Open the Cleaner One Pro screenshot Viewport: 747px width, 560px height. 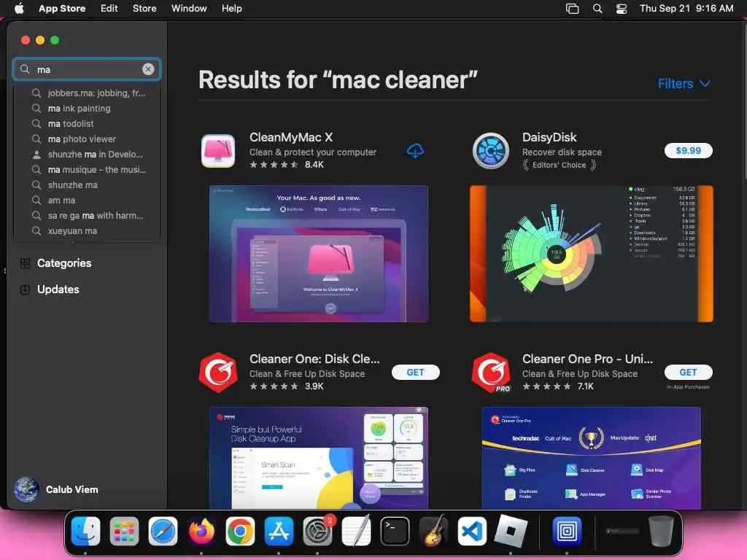tap(591, 458)
